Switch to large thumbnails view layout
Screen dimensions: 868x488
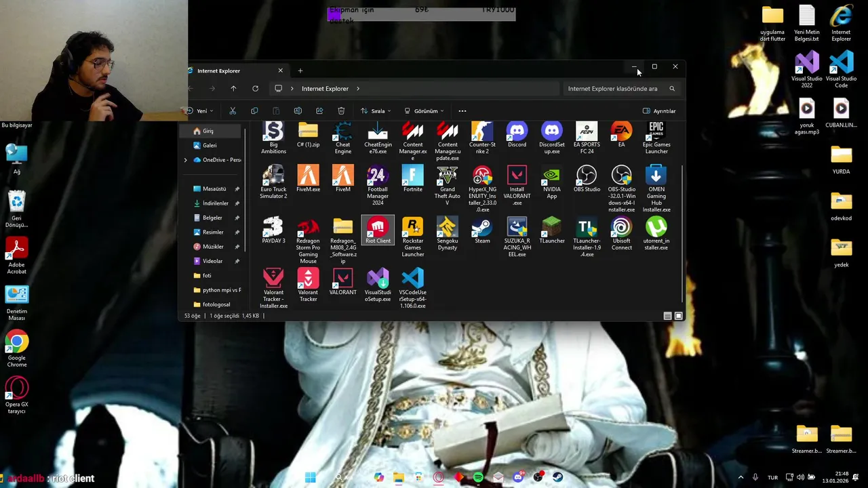click(678, 316)
